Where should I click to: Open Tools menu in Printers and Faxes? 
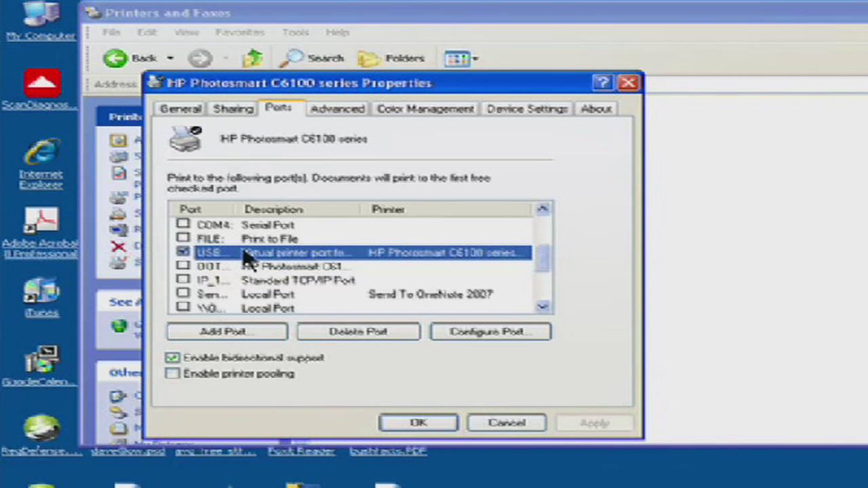click(x=296, y=32)
